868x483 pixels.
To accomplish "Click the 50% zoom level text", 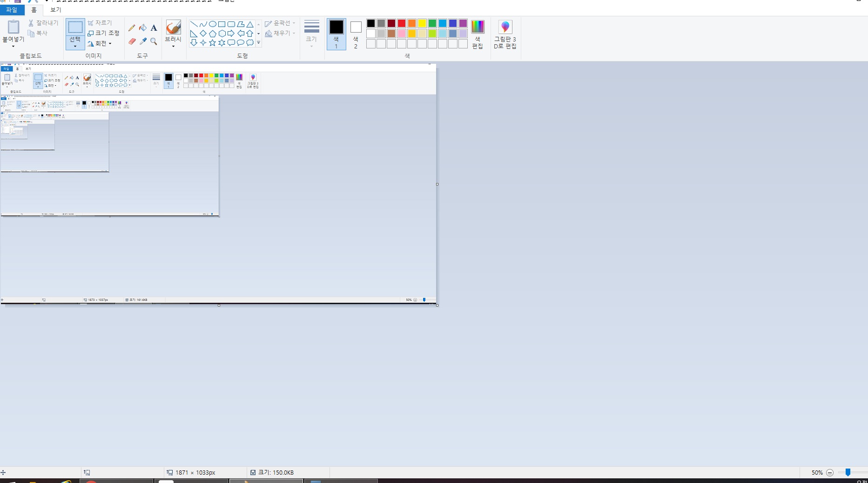I will pyautogui.click(x=817, y=472).
